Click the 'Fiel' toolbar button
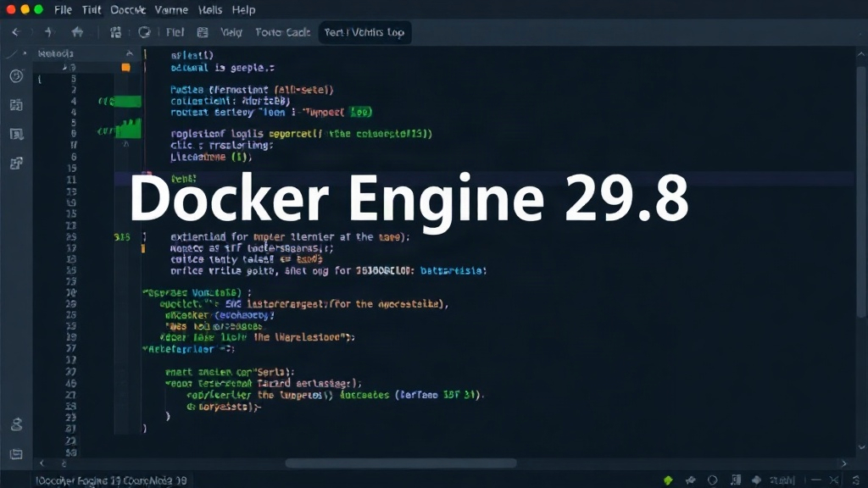The image size is (868, 488). [175, 33]
